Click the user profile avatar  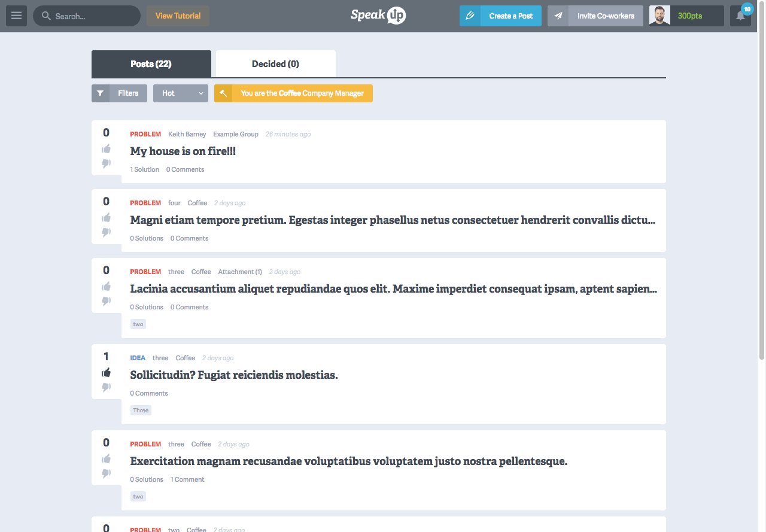pos(659,16)
